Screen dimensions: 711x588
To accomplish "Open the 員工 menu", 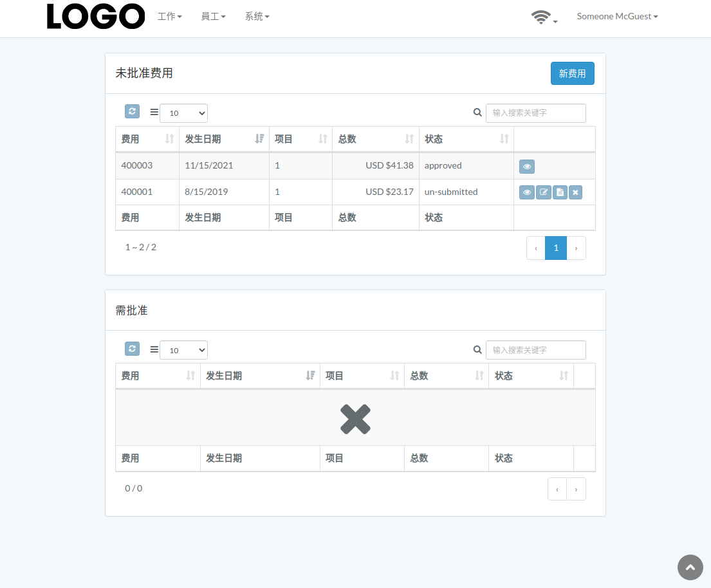I will 213,16.
